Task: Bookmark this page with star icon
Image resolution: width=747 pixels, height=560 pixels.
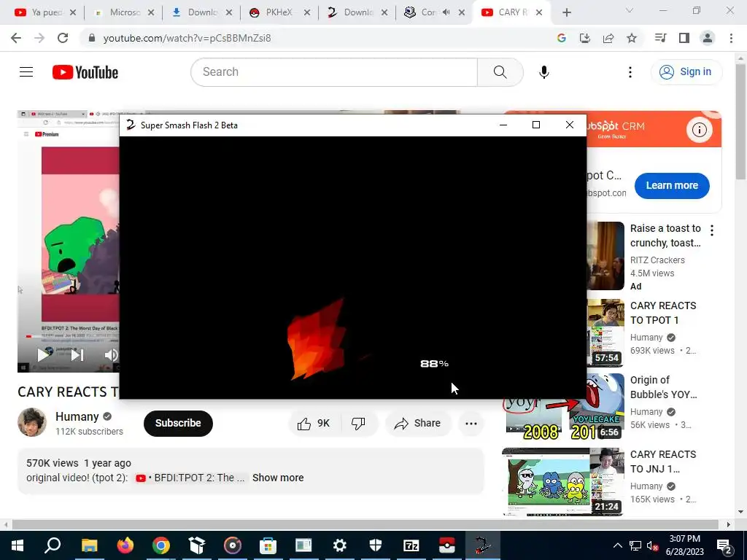Action: [x=632, y=38]
